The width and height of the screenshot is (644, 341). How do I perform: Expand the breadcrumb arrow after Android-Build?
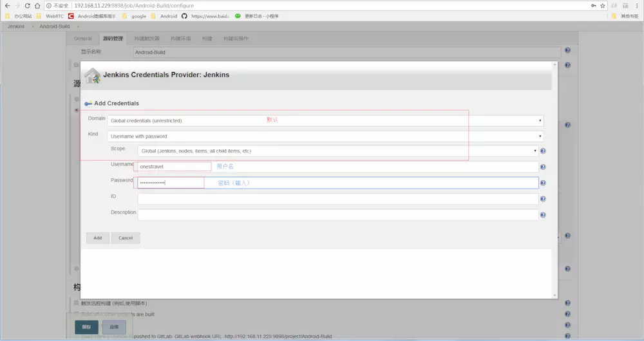(x=78, y=26)
